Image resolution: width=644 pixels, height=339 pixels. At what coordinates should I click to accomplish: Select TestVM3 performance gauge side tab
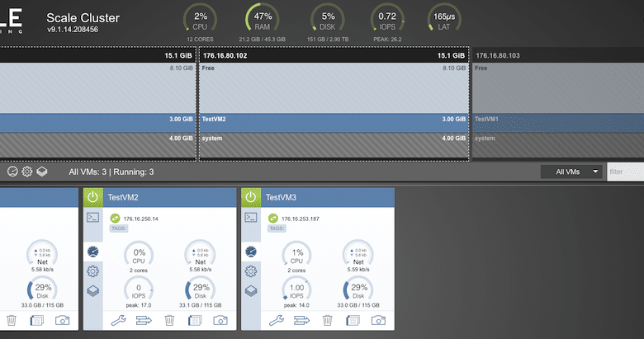point(250,252)
